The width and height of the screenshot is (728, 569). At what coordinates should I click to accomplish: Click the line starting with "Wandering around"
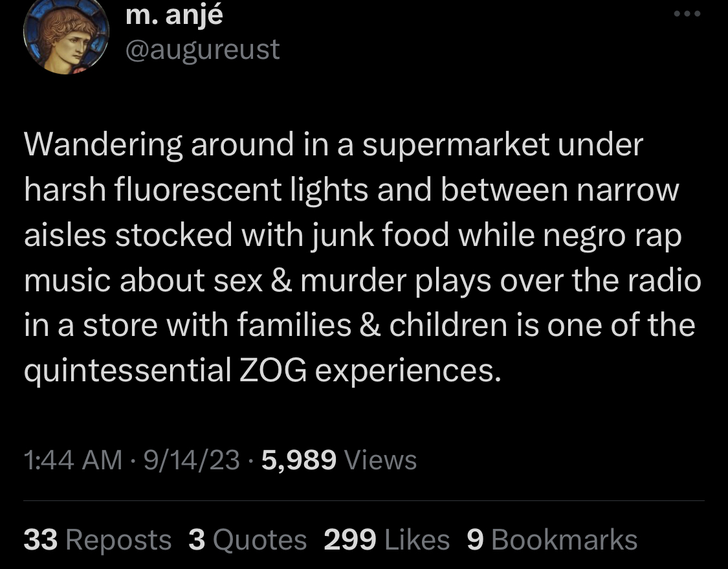[x=333, y=145]
